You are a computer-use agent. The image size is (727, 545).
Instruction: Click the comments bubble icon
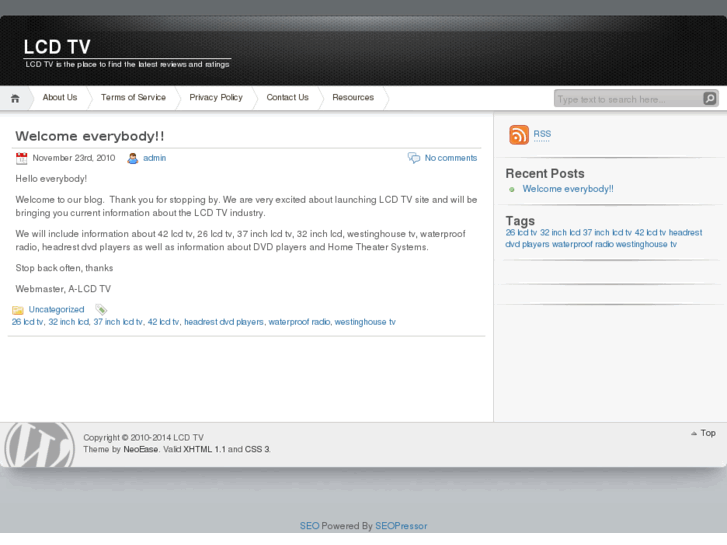click(414, 158)
